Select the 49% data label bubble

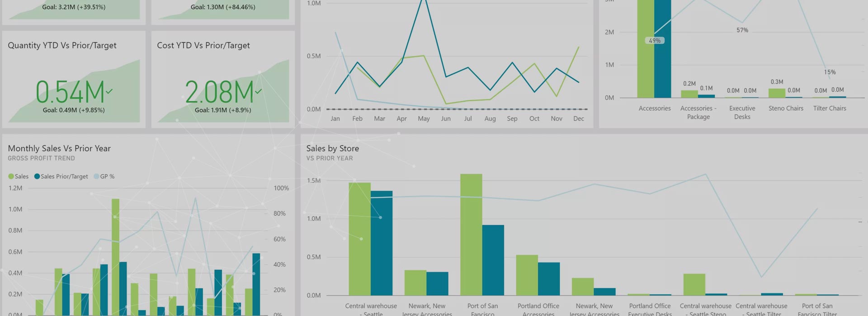(x=654, y=41)
